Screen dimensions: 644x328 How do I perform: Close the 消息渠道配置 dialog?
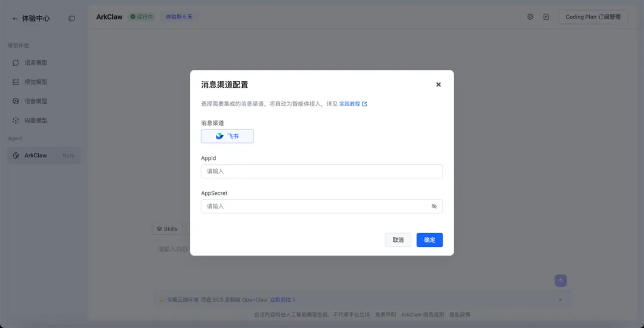click(438, 85)
